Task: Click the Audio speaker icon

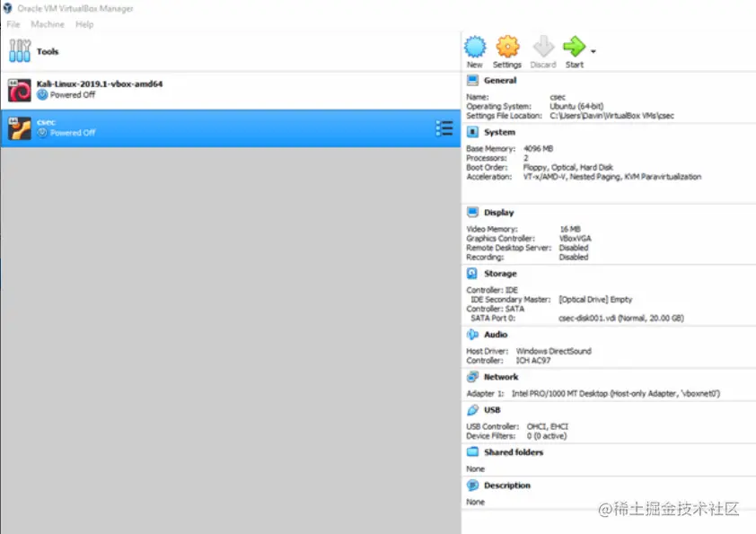Action: click(x=472, y=335)
